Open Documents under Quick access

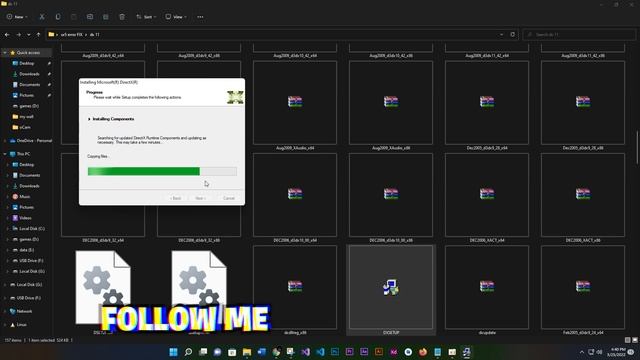coord(29,84)
